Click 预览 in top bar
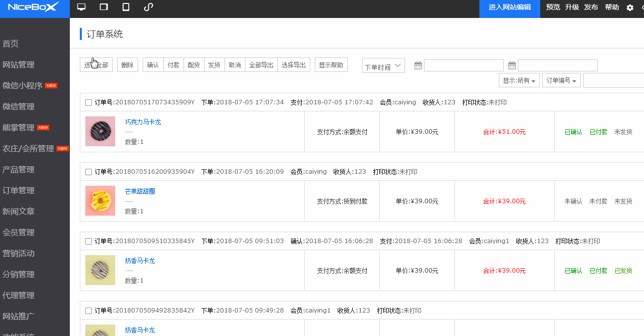 (x=553, y=7)
